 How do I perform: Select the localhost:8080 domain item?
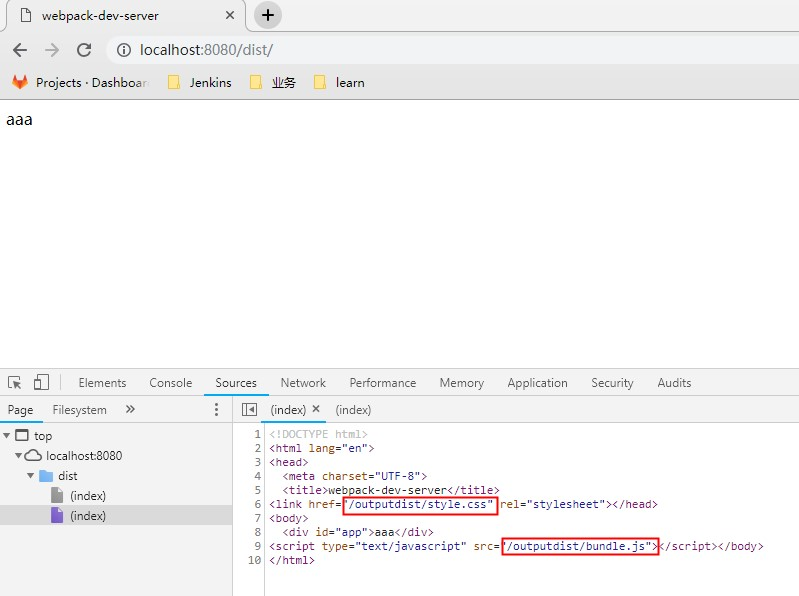pyautogui.click(x=84, y=456)
